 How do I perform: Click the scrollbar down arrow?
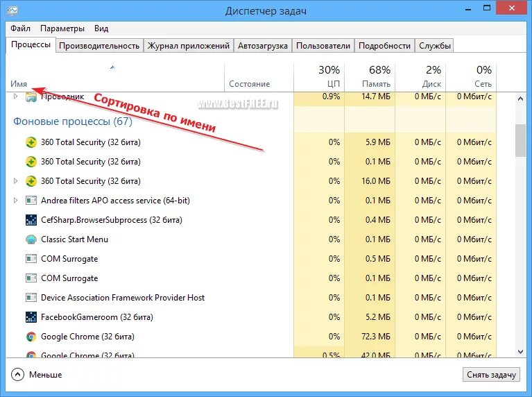520,352
